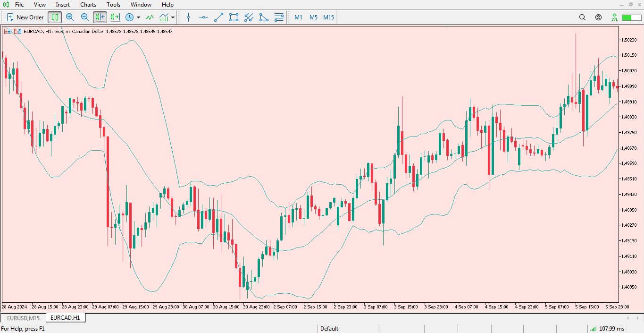644x333 pixels.
Task: Zoom in on the chart
Action: 70,17
